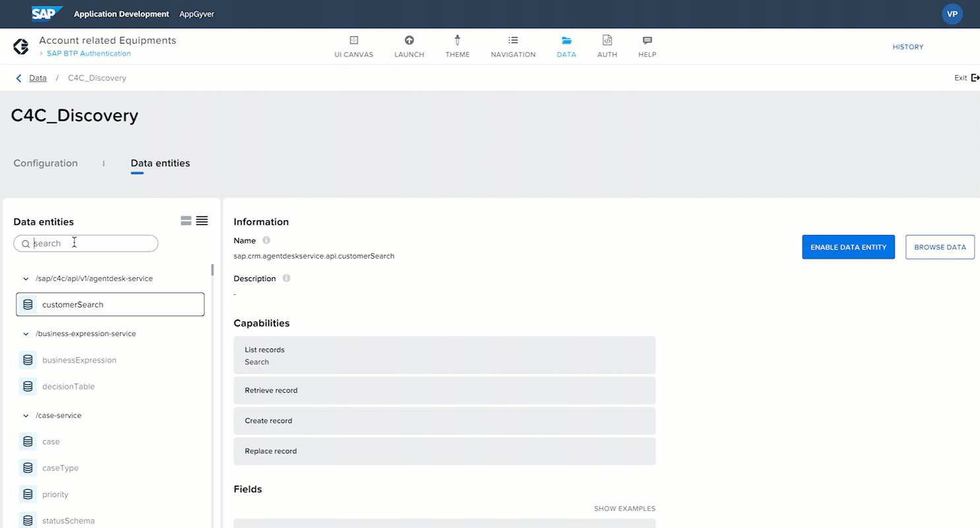Image resolution: width=980 pixels, height=528 pixels.
Task: Open the Theme section
Action: coord(457,47)
